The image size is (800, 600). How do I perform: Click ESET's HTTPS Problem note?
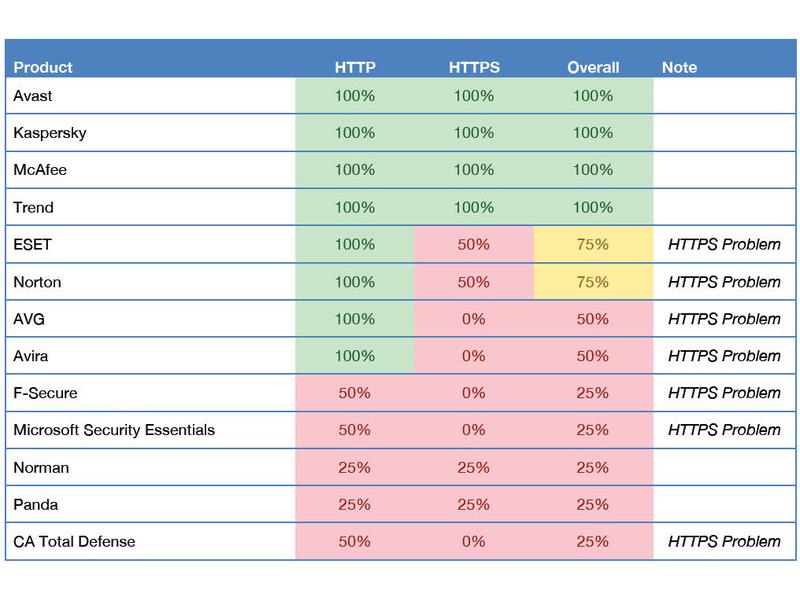[724, 244]
